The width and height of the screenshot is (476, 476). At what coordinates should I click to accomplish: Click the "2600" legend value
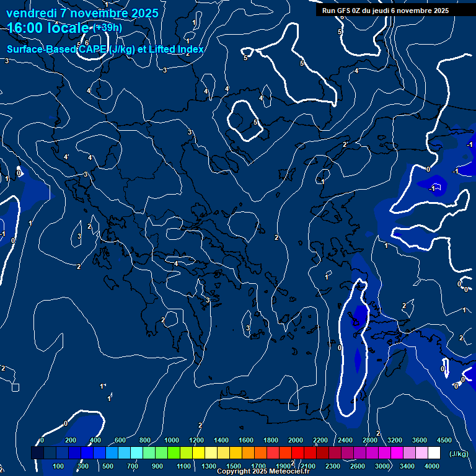point(357,466)
